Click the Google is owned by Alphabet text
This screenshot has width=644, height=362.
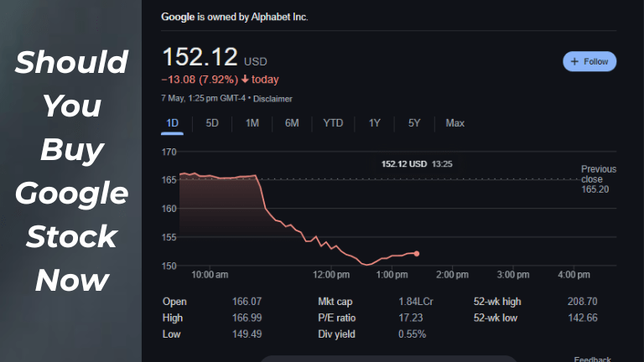tap(235, 17)
